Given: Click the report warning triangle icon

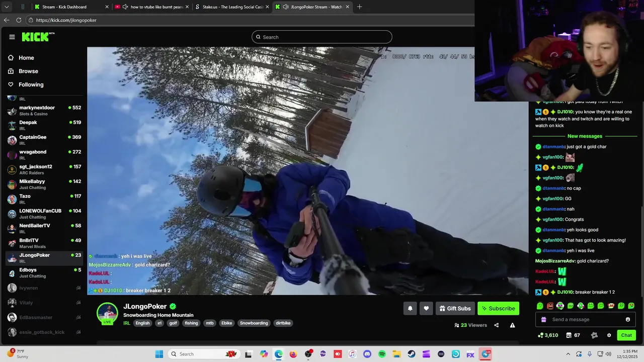Looking at the screenshot, I should 512,325.
